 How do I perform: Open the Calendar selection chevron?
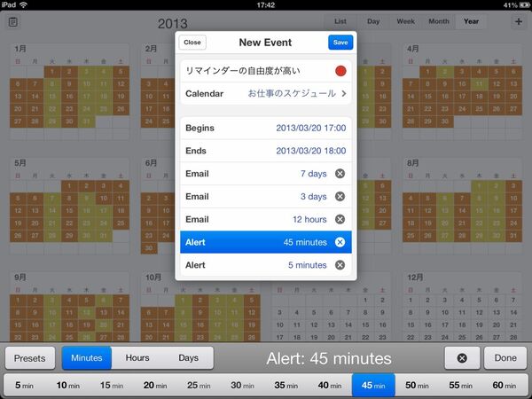tap(344, 93)
